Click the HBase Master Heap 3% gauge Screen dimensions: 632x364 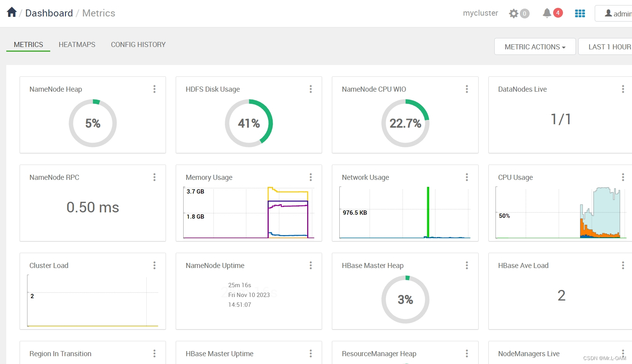coord(405,299)
